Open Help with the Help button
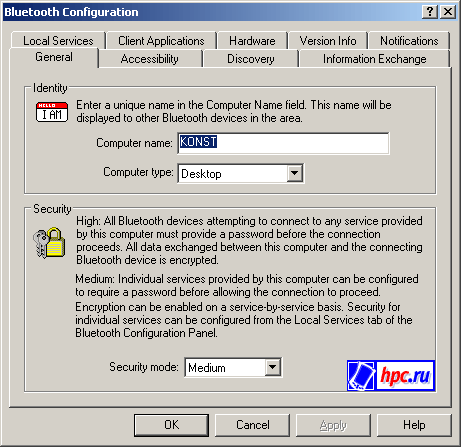Image resolution: width=461 pixels, height=447 pixels. 414,425
